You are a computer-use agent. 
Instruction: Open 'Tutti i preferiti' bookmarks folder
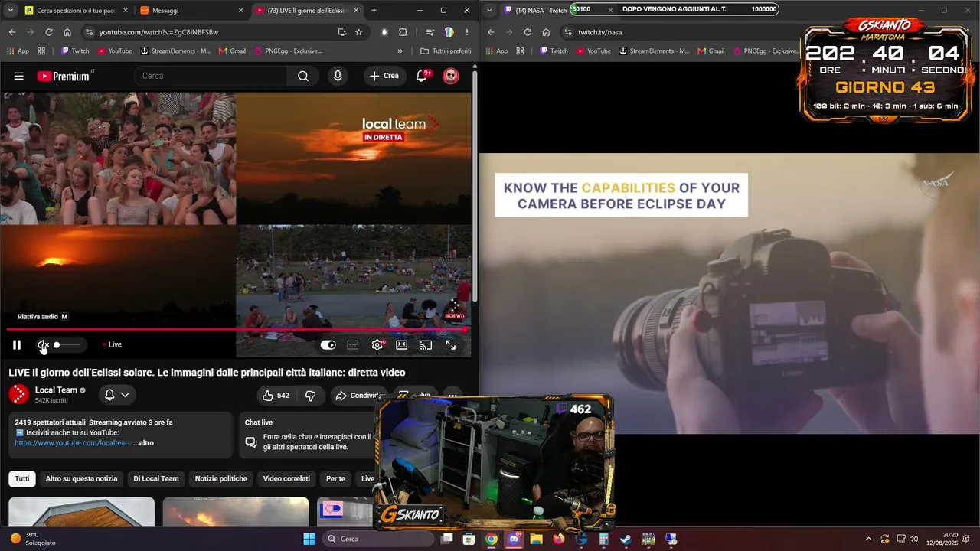coord(446,51)
